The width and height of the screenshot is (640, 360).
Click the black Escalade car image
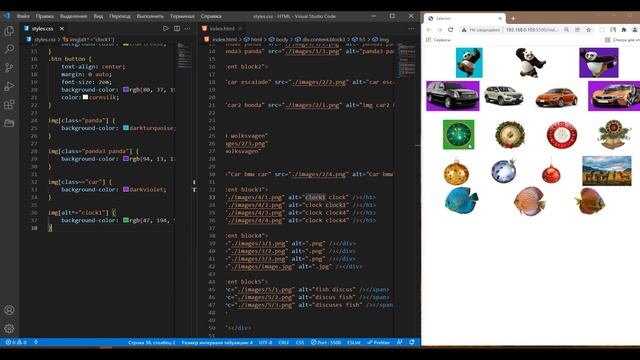pos(453,96)
